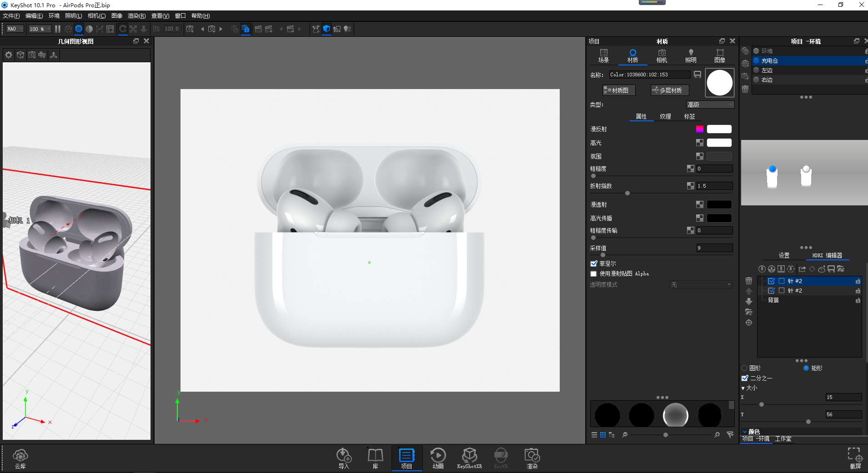Toggle the lock on 背景 layer
This screenshot has height=473, width=868.
point(858,300)
